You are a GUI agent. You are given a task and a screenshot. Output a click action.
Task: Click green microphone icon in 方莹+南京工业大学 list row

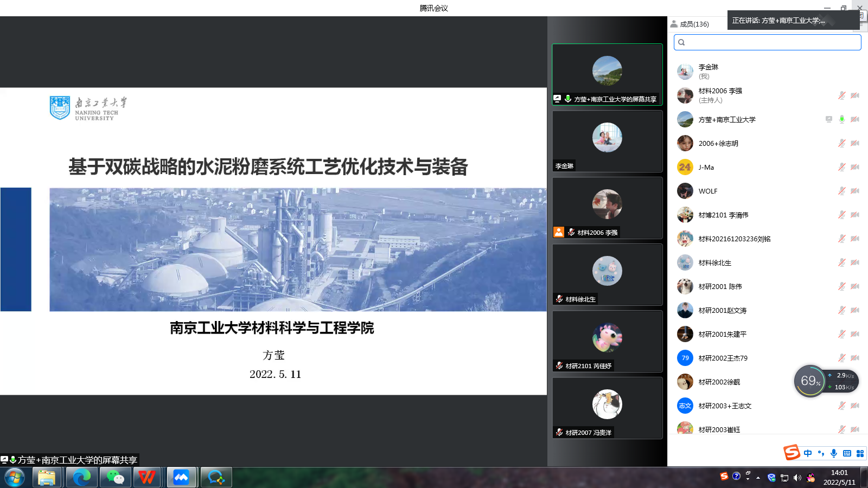click(x=841, y=119)
